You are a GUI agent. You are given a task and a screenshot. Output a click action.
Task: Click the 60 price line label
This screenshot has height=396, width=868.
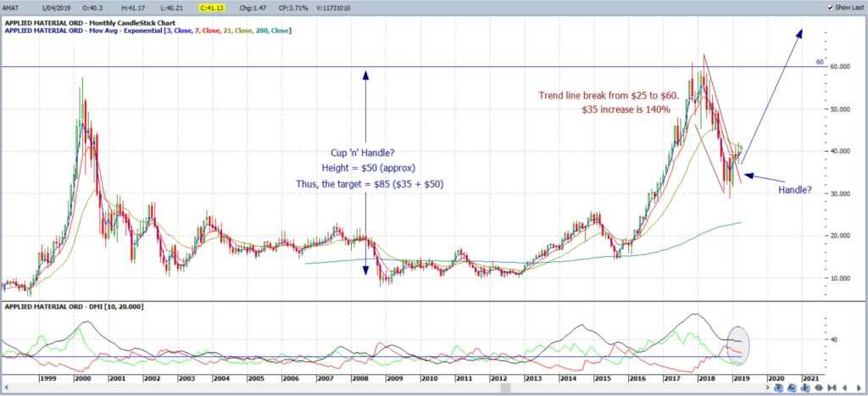pos(820,62)
